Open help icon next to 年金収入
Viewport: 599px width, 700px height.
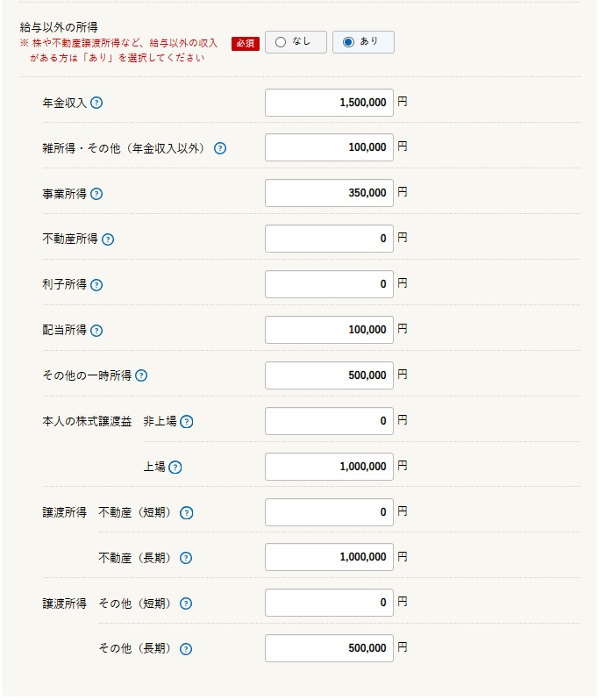pyautogui.click(x=96, y=104)
